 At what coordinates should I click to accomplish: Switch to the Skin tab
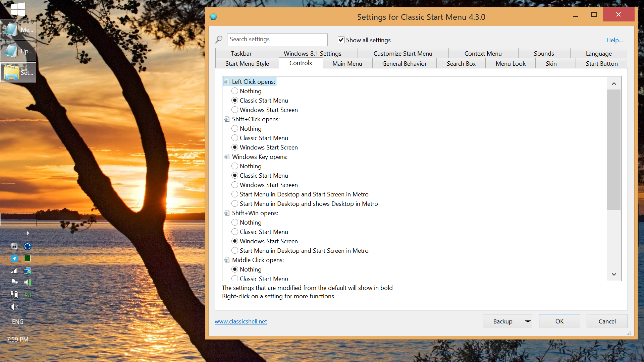tap(551, 63)
